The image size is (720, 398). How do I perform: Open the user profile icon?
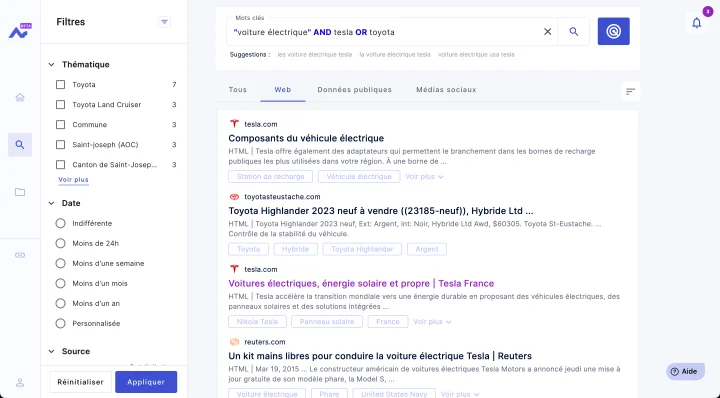[20, 382]
